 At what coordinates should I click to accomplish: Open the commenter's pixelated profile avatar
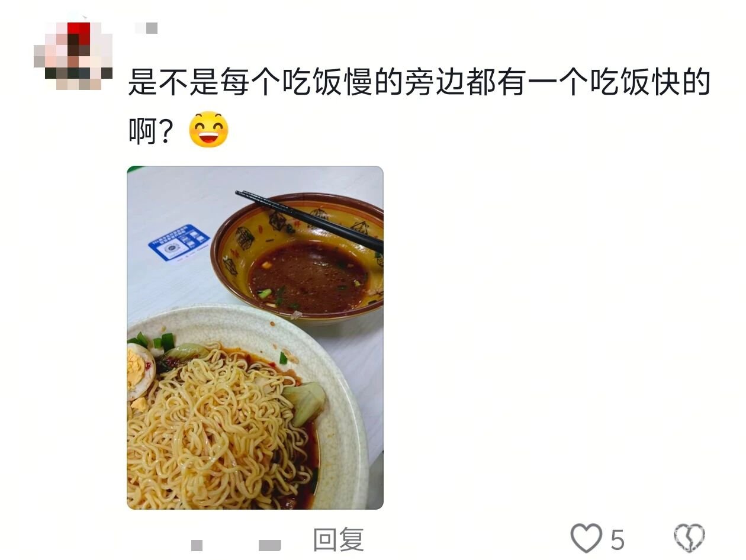pos(73,55)
